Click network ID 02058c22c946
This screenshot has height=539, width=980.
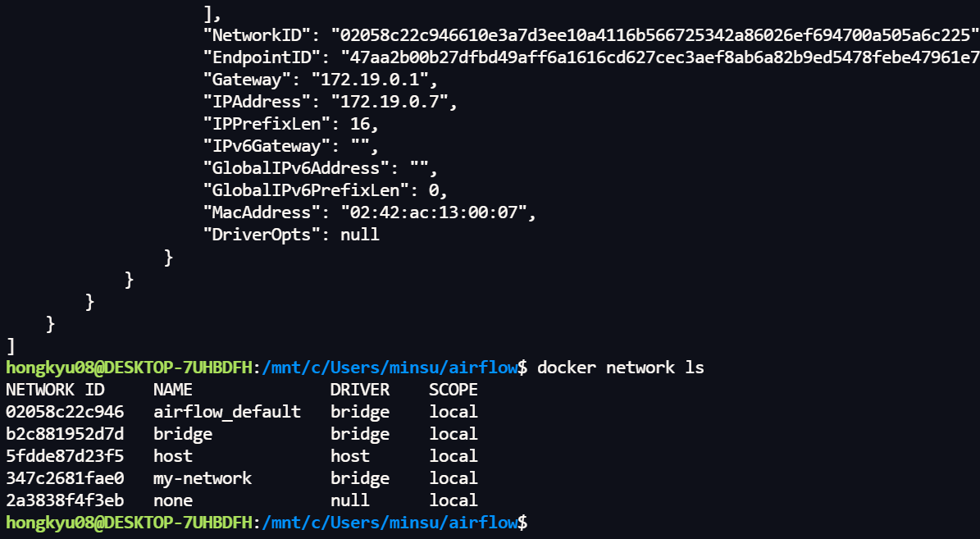click(65, 412)
